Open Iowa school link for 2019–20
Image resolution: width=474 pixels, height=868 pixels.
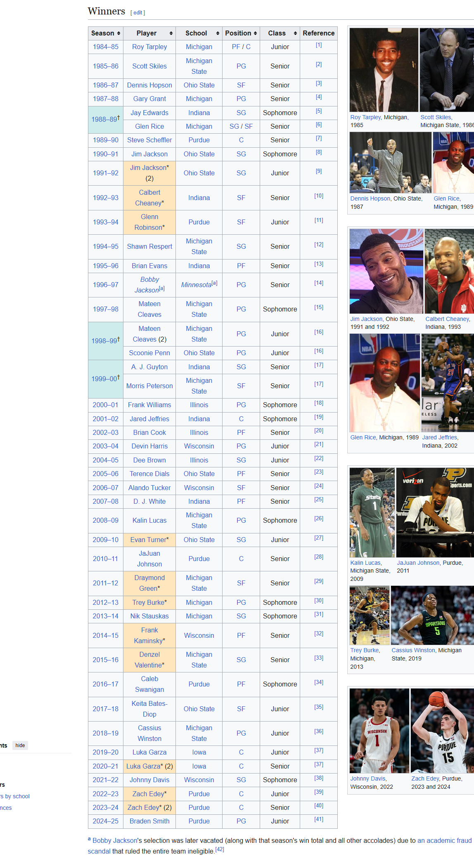click(x=199, y=752)
